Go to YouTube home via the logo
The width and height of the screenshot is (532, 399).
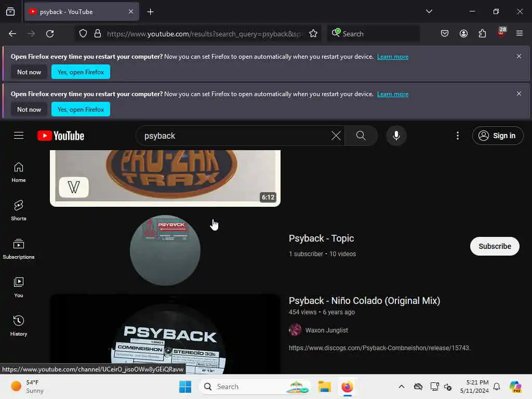point(61,136)
